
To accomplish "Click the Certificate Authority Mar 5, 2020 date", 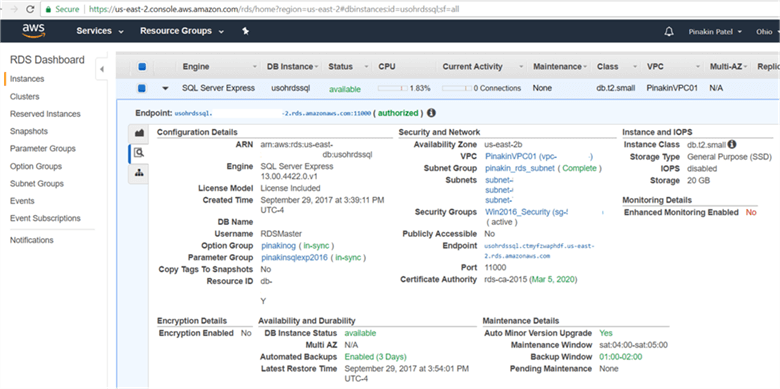I will click(x=553, y=280).
